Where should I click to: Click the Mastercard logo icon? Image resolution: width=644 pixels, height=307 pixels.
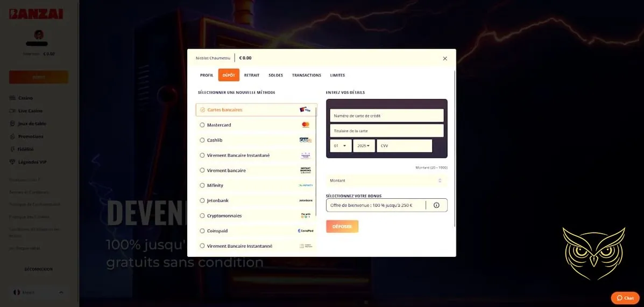(x=305, y=124)
